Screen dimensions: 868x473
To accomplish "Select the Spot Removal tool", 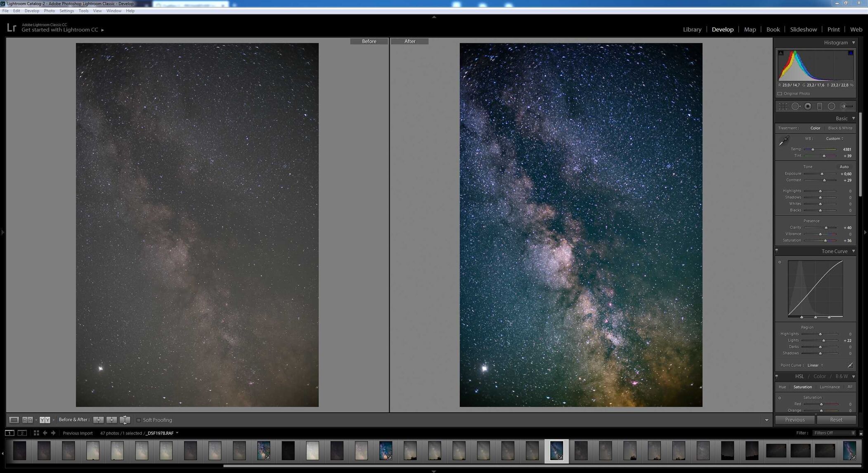I will click(795, 106).
